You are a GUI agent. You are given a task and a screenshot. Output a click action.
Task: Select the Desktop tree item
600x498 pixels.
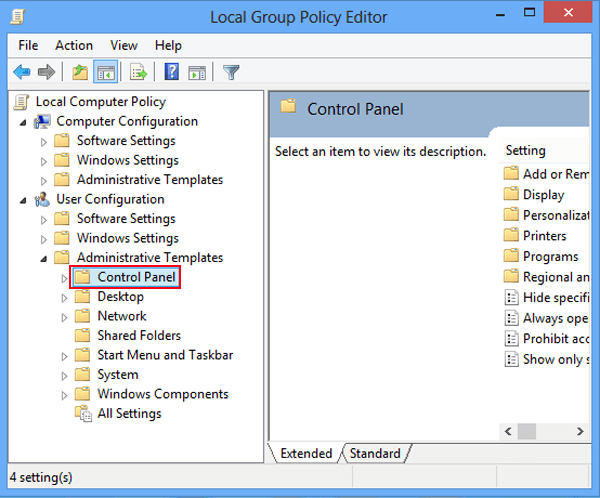[121, 297]
